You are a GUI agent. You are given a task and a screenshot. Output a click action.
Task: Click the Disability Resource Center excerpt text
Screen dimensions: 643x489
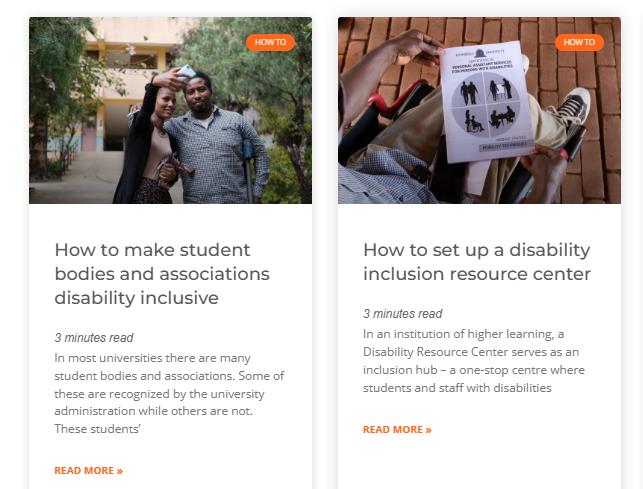point(474,360)
